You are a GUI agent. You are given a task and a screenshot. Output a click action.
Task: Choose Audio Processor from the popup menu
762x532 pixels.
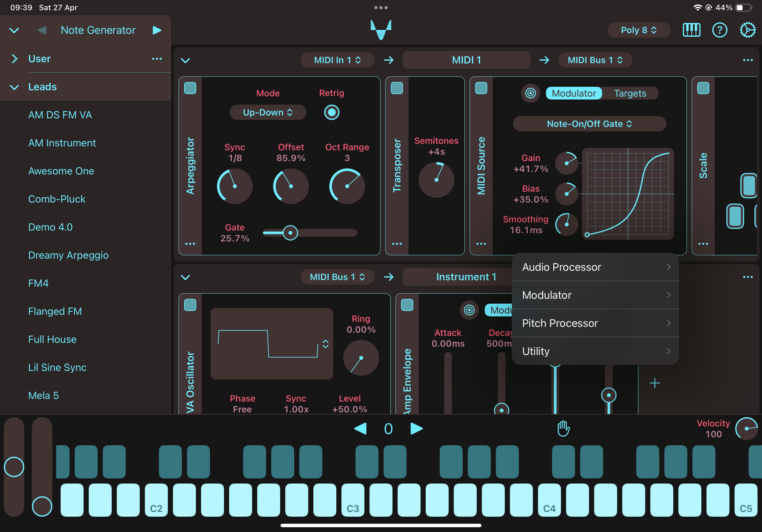point(595,267)
